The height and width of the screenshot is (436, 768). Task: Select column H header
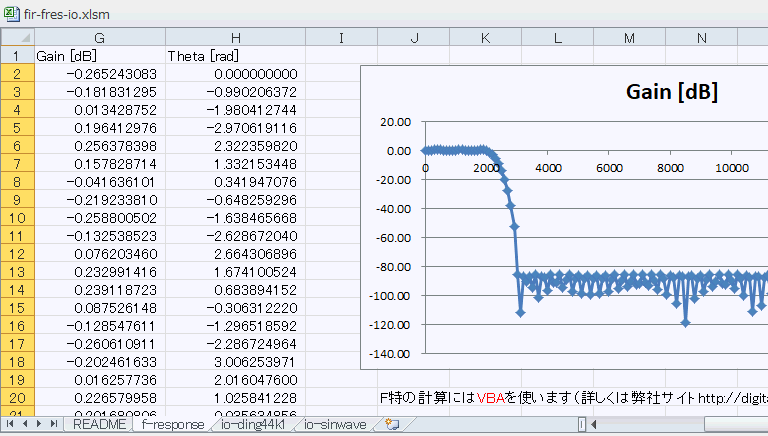236,38
